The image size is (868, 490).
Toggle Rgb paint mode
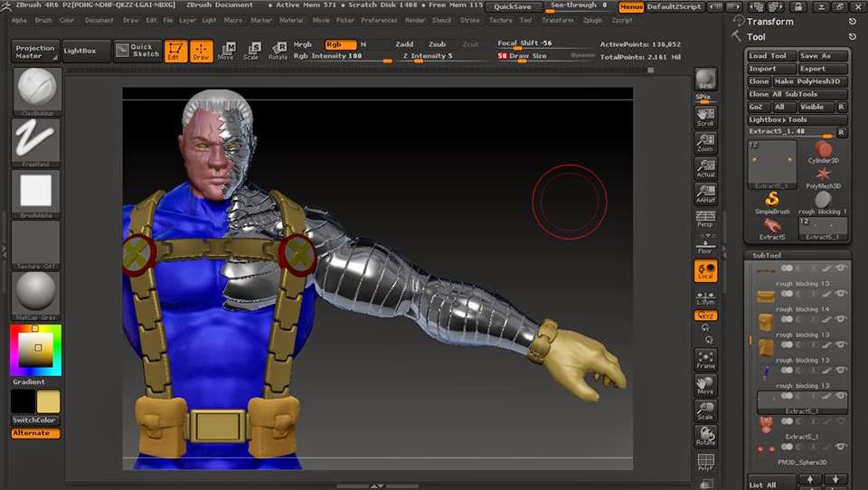340,44
